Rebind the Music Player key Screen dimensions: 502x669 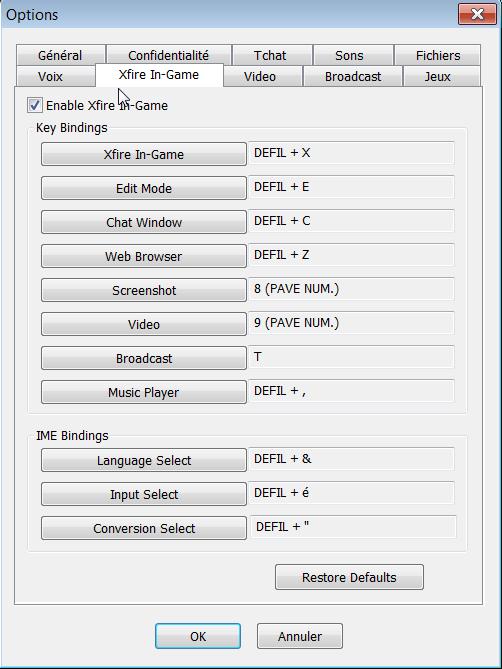tap(144, 392)
